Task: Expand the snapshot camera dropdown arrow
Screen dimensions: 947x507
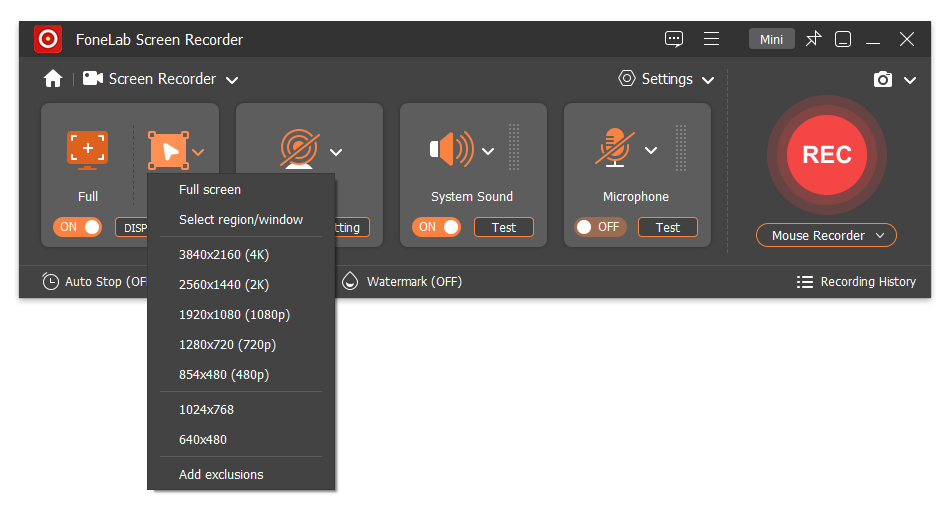Action: (x=910, y=80)
